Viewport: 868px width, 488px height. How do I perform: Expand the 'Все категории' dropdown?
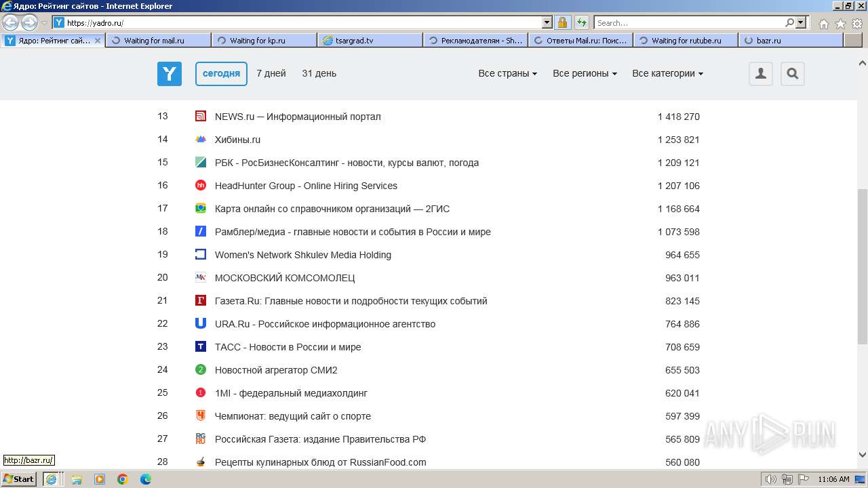coord(667,74)
